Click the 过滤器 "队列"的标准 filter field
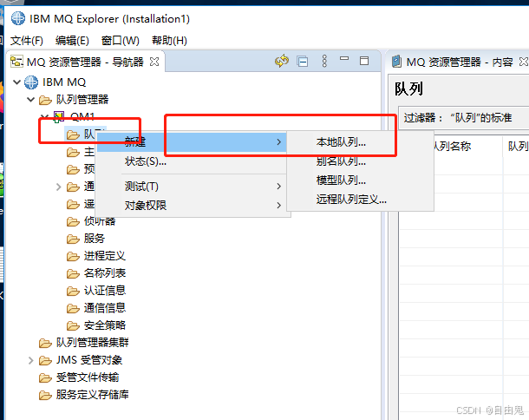 (464, 118)
